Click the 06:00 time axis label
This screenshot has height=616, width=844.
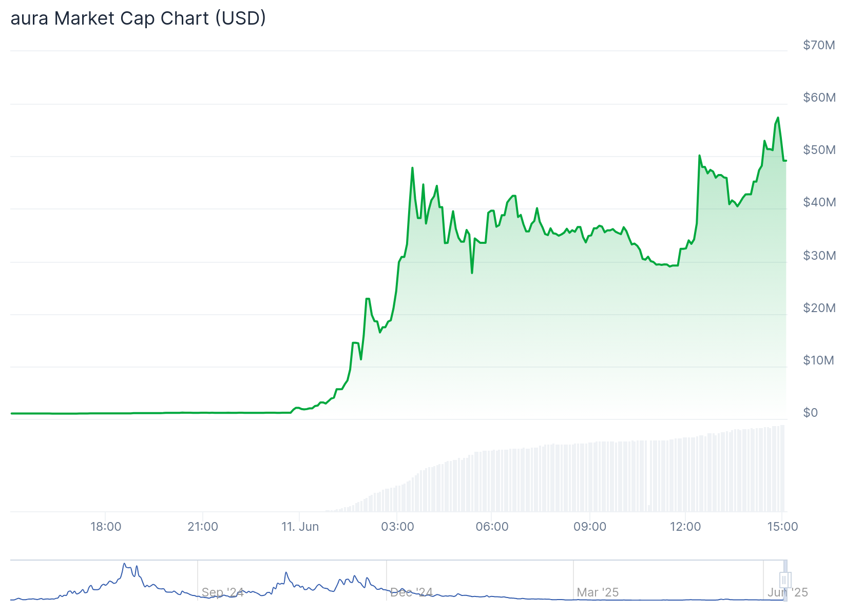[x=492, y=527]
